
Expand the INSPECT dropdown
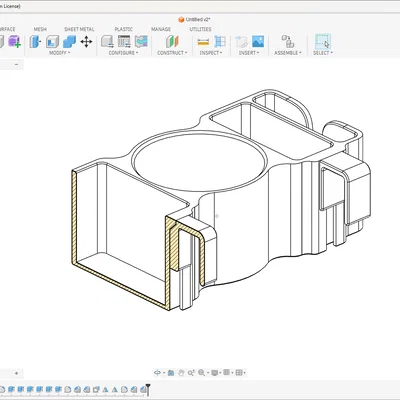click(x=211, y=53)
